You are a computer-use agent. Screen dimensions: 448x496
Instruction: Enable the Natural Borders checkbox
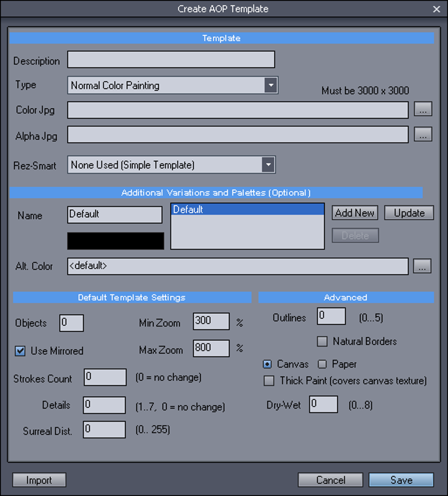pyautogui.click(x=322, y=341)
